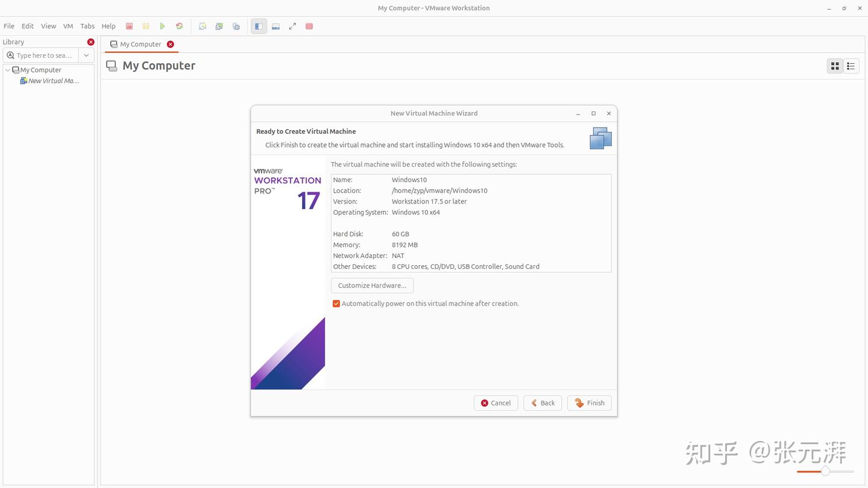Click the Finish button in wizard
The height and width of the screenshot is (488, 868).
(x=590, y=403)
